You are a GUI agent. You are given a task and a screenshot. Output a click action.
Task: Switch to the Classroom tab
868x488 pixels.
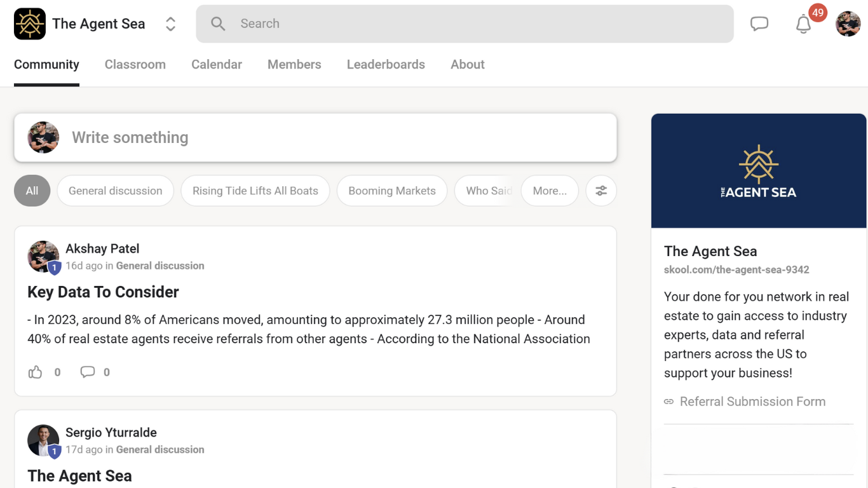point(135,64)
